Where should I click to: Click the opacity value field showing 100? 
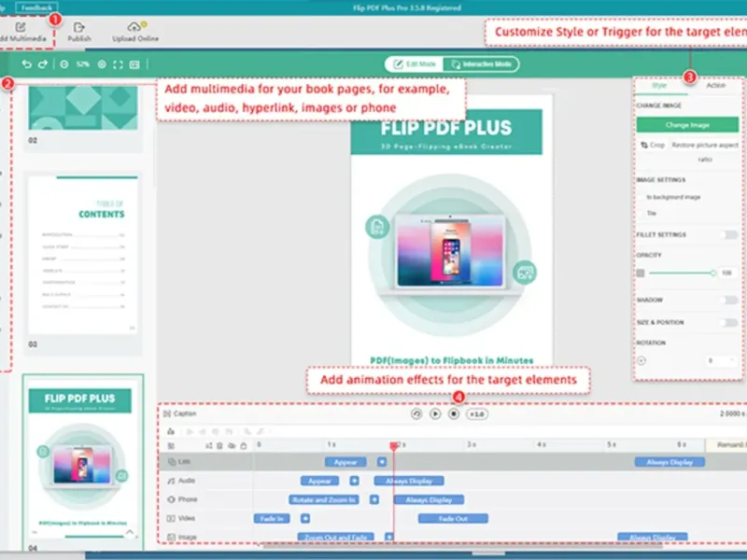click(727, 273)
